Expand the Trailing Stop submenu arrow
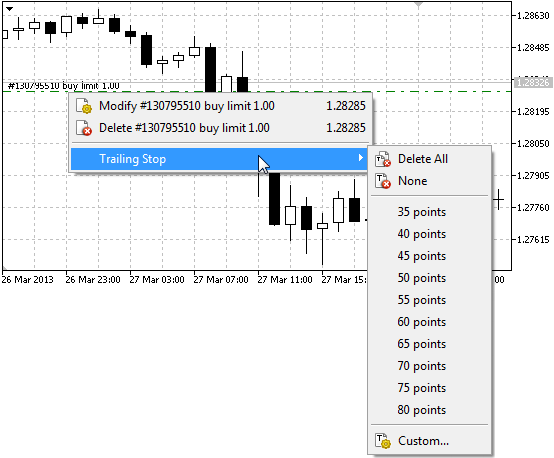 [x=360, y=158]
